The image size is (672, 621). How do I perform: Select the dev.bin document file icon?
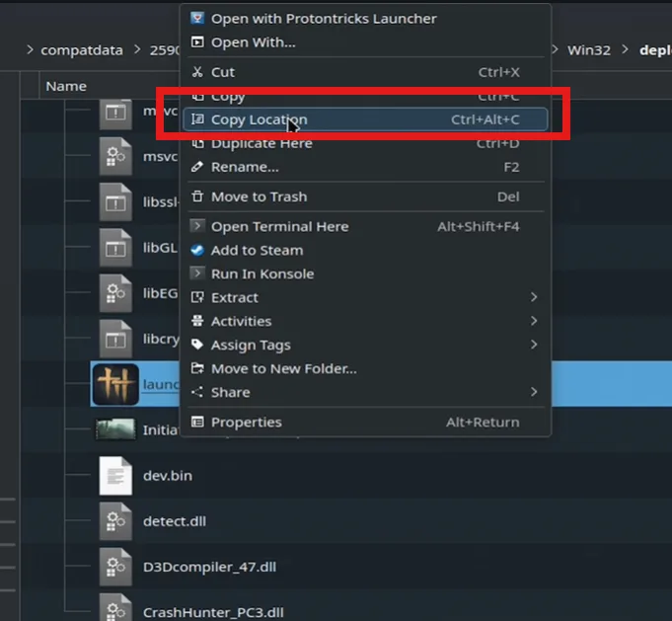(115, 476)
